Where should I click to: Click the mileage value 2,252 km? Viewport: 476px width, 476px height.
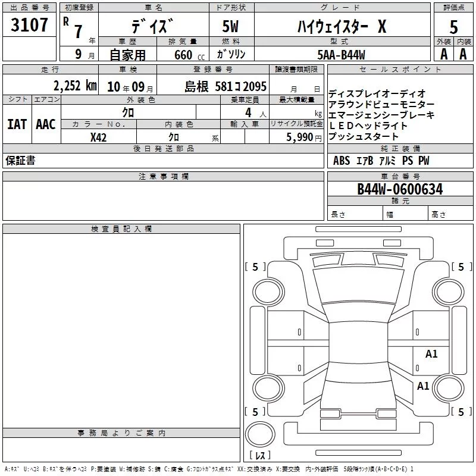coord(75,86)
